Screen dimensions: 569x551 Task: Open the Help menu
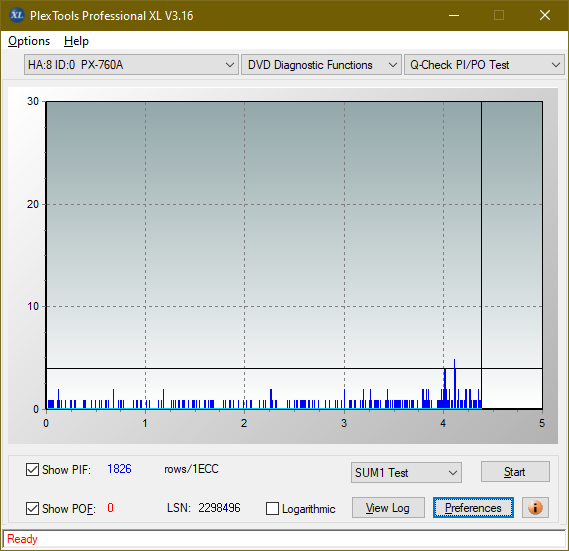point(76,41)
